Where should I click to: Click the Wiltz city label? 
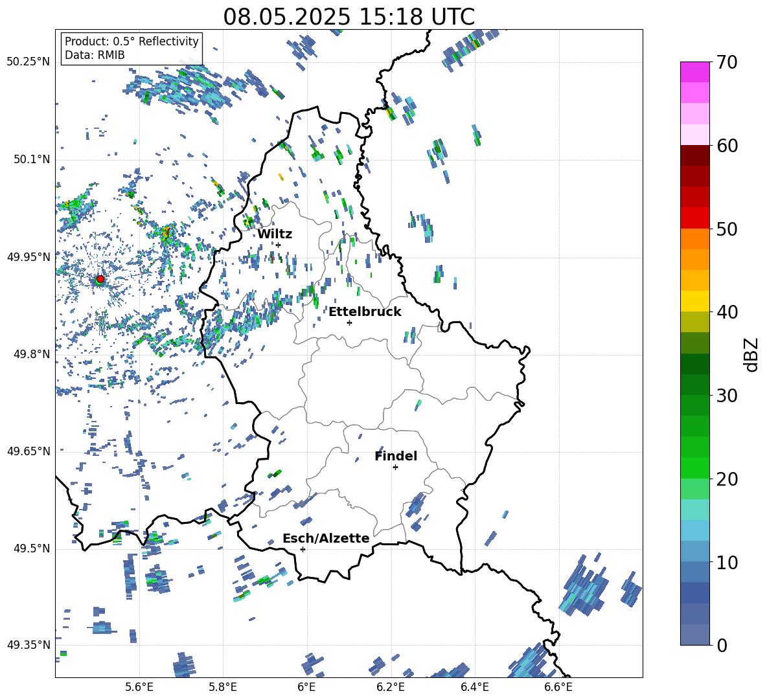[x=275, y=234]
